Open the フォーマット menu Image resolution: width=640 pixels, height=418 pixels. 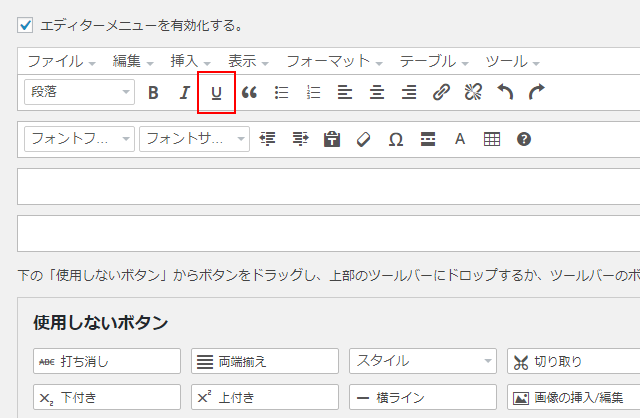coord(335,61)
